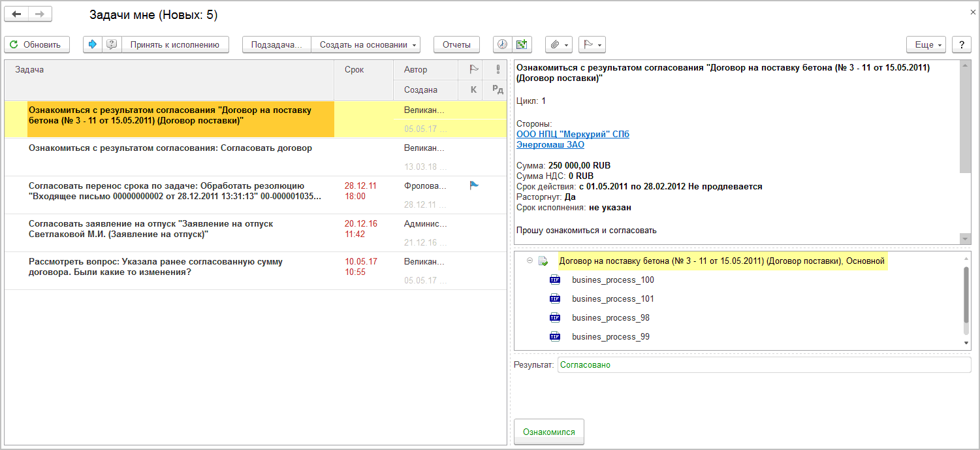Click the 'Ознакомился' button
The width and height of the screenshot is (980, 450).
pyautogui.click(x=548, y=432)
